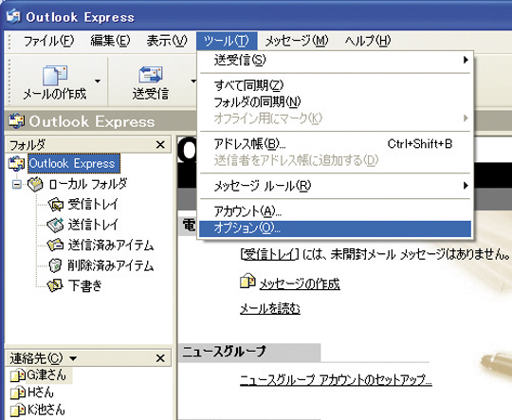
Task: Open the dropdown arrow beside メールの作成
Action: [x=98, y=81]
